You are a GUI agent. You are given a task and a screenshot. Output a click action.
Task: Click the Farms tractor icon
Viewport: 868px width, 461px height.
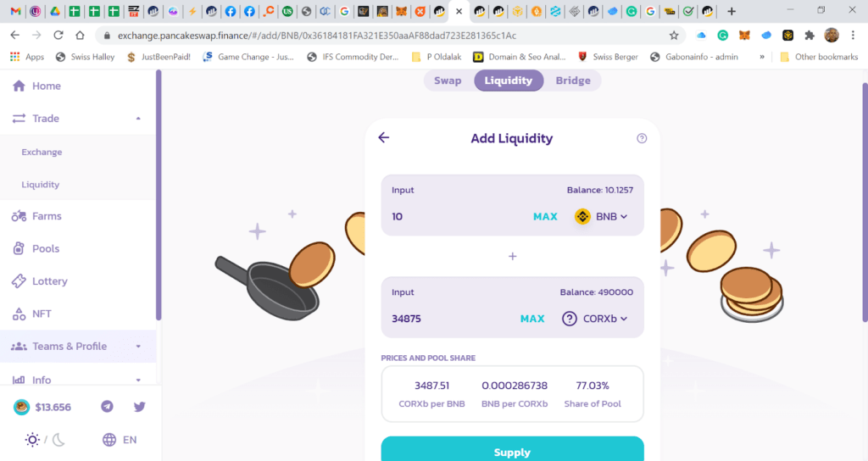pyautogui.click(x=19, y=216)
